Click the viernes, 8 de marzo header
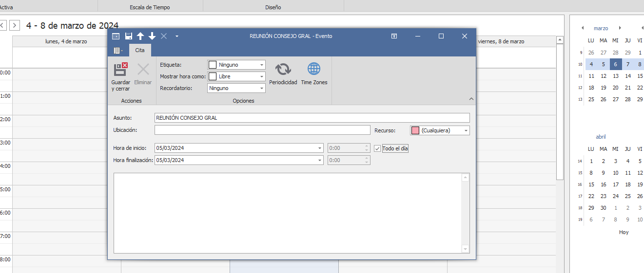 (501, 41)
